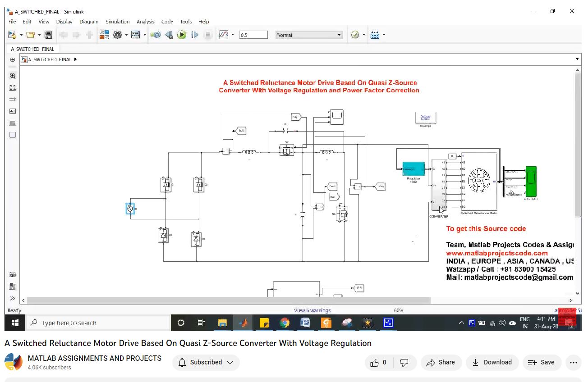The image size is (588, 382).
Task: Click the Step Forward icon
Action: [x=195, y=35]
